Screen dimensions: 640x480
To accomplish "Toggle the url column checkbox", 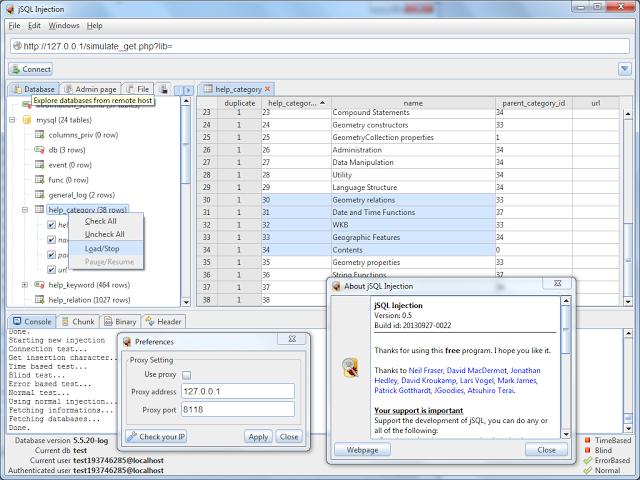I will point(51,270).
